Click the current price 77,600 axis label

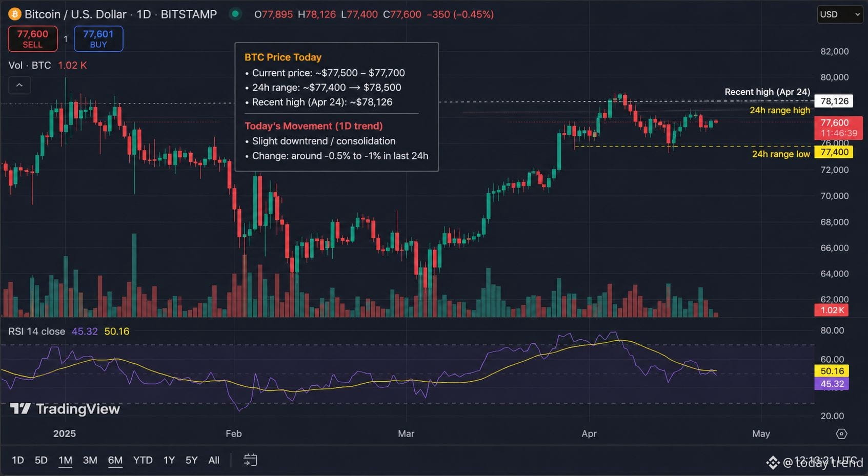pos(838,128)
